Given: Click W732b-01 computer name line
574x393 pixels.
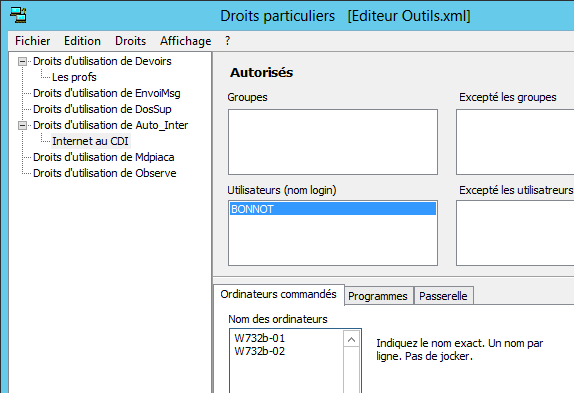Looking at the screenshot, I should (260, 338).
